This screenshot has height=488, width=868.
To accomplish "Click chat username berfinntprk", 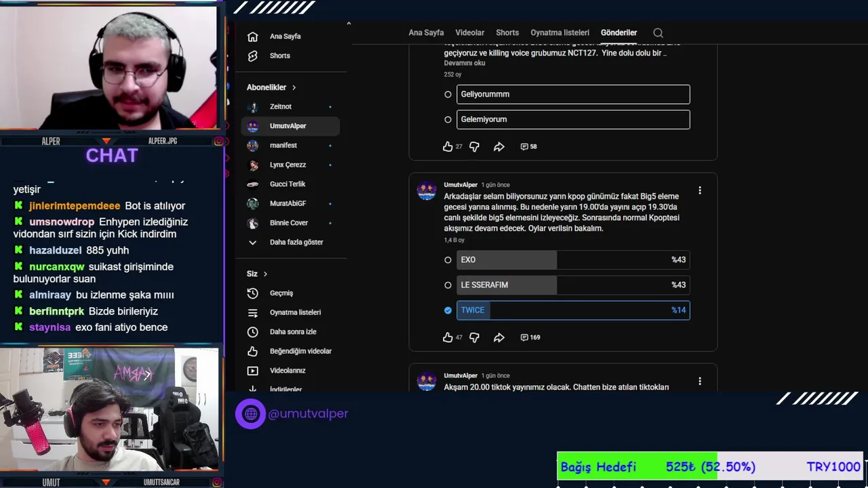I will coord(57,311).
